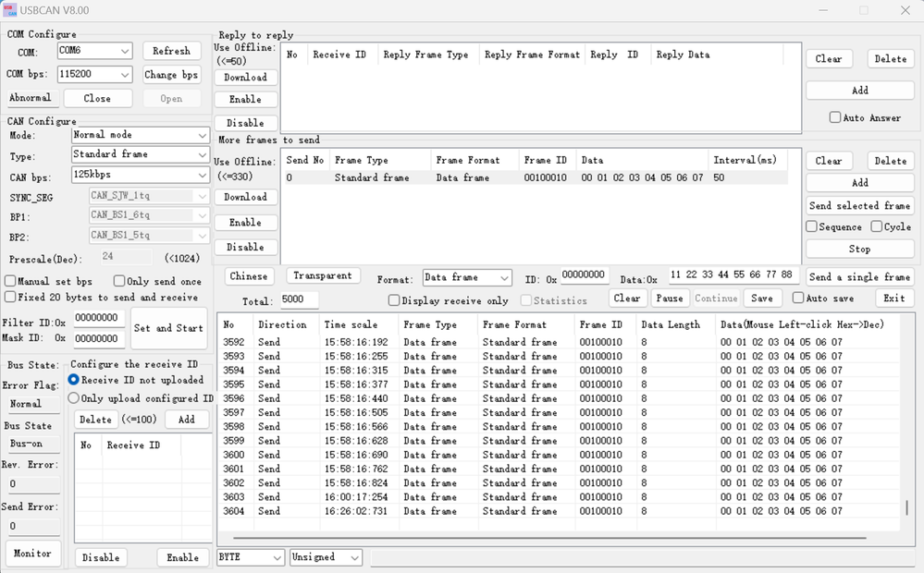Click the Refresh COM button
This screenshot has width=924, height=573.
(171, 52)
